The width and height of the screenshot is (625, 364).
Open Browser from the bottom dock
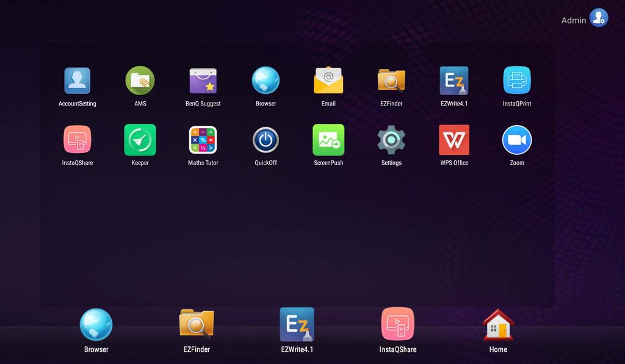coord(96,324)
